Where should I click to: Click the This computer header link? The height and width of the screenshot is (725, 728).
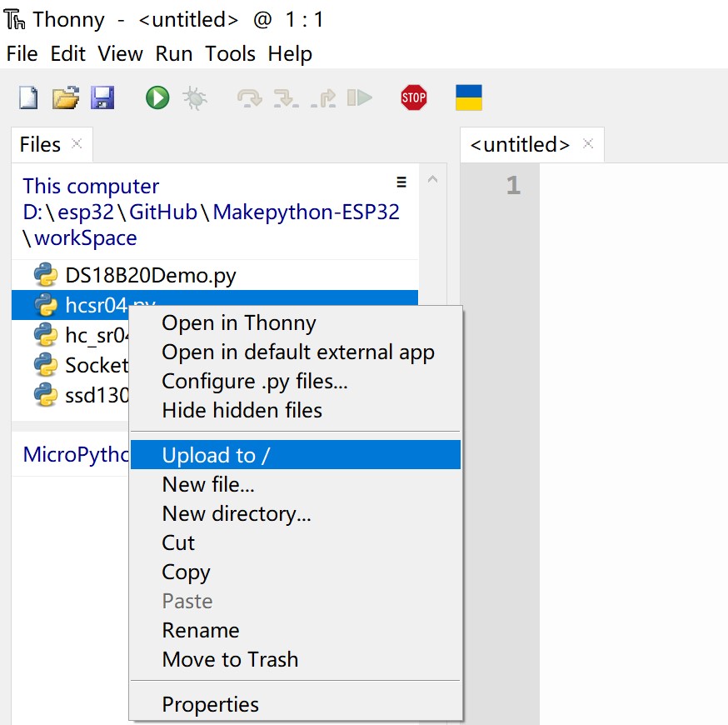pyautogui.click(x=91, y=186)
